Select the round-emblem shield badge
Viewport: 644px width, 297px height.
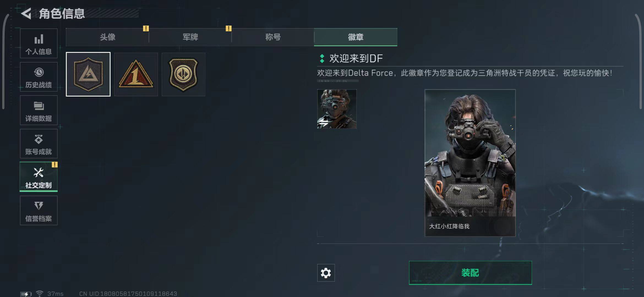(184, 74)
